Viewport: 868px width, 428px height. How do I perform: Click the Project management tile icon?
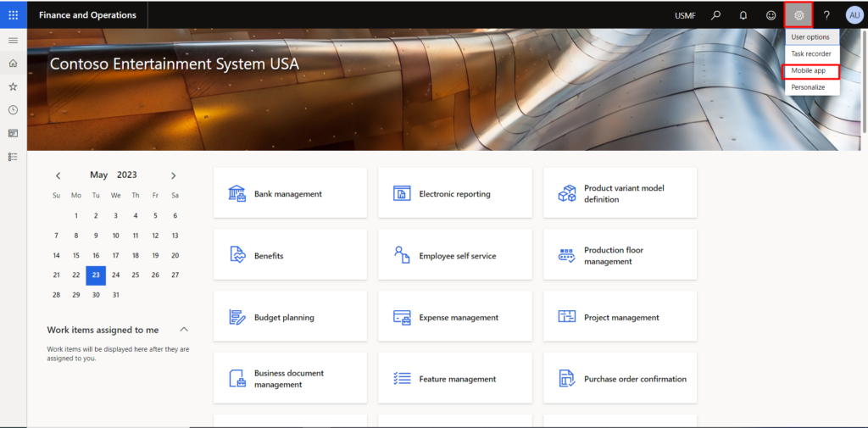point(567,317)
